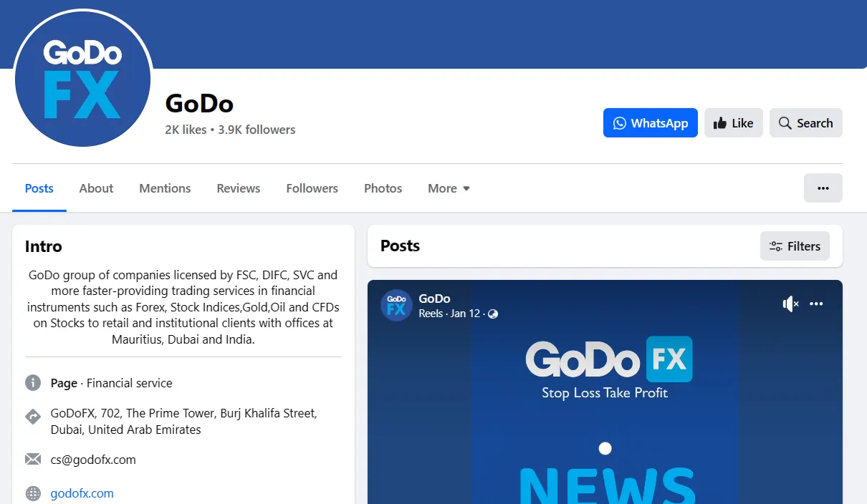The image size is (867, 504).
Task: Open the post Filters button
Action: (795, 246)
